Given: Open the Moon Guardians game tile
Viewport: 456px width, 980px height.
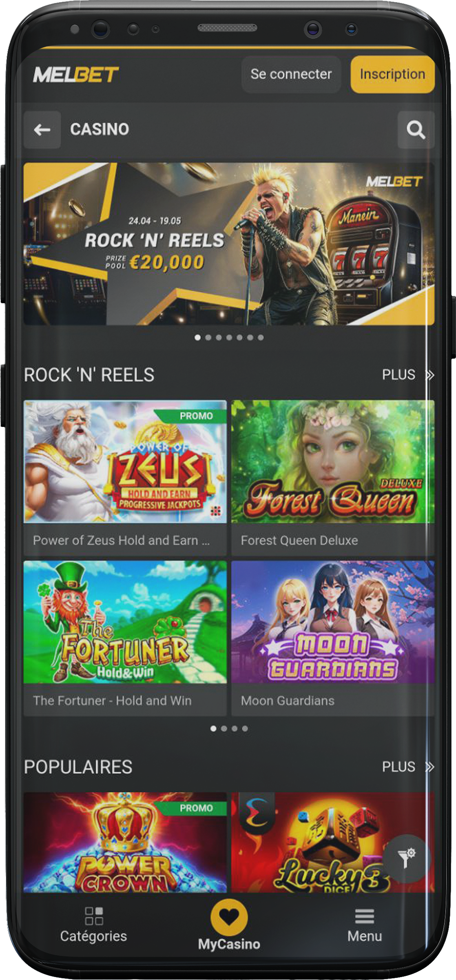Looking at the screenshot, I should (x=333, y=638).
